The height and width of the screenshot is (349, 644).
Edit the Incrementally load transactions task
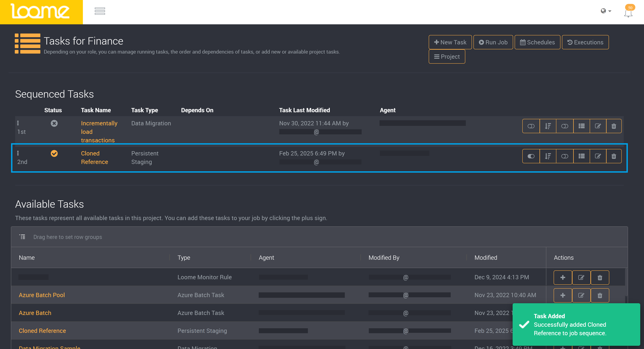[x=598, y=126]
